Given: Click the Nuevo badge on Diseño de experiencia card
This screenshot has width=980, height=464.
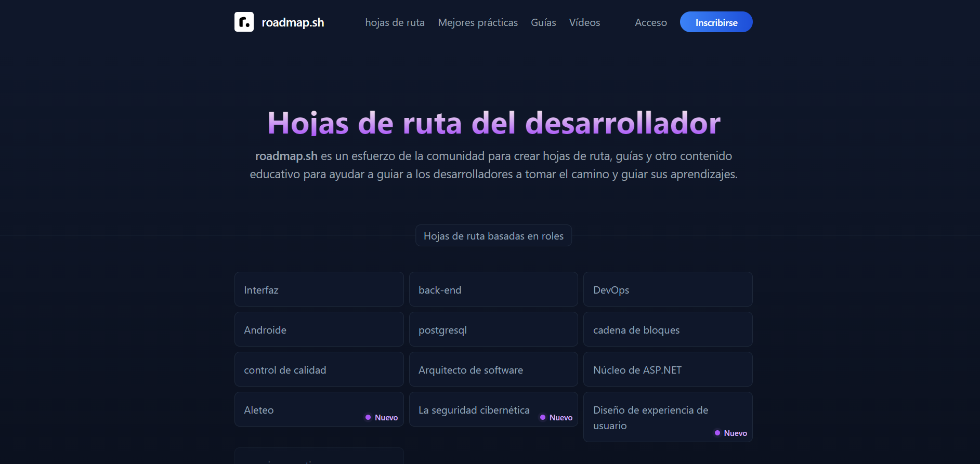Looking at the screenshot, I should (730, 433).
